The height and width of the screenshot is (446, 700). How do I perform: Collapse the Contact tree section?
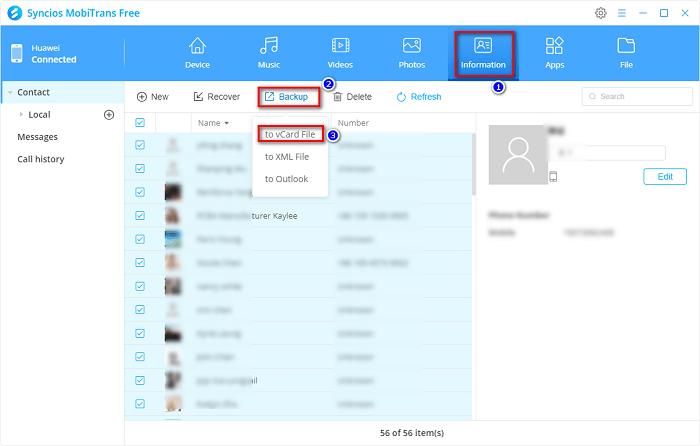tap(10, 92)
